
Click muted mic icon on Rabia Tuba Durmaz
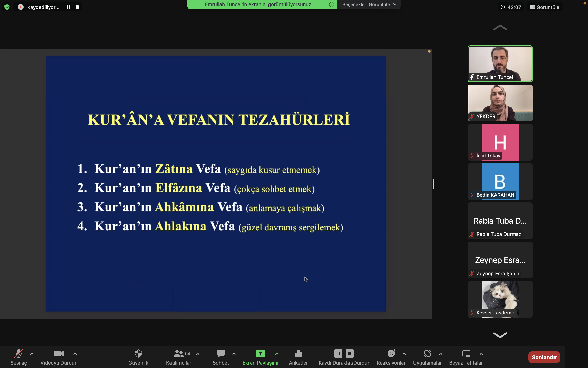(x=472, y=234)
